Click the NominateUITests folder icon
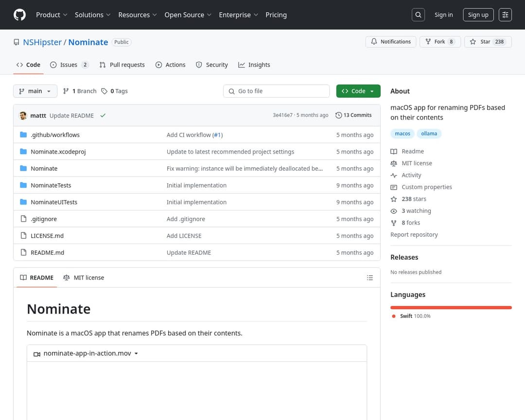Screen dimensions: 525x420 point(23,202)
